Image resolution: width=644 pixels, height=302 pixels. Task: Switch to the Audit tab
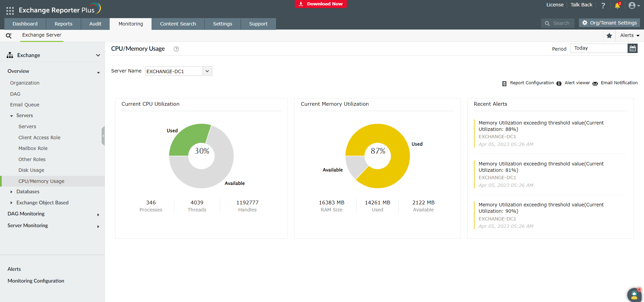tap(95, 24)
